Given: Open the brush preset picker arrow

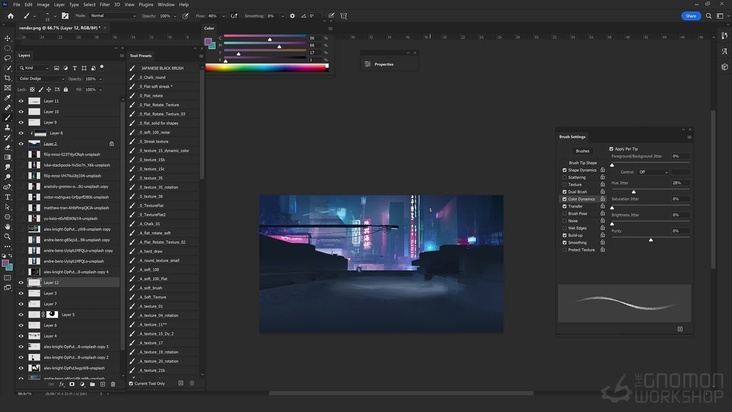Looking at the screenshot, I should (55, 16).
